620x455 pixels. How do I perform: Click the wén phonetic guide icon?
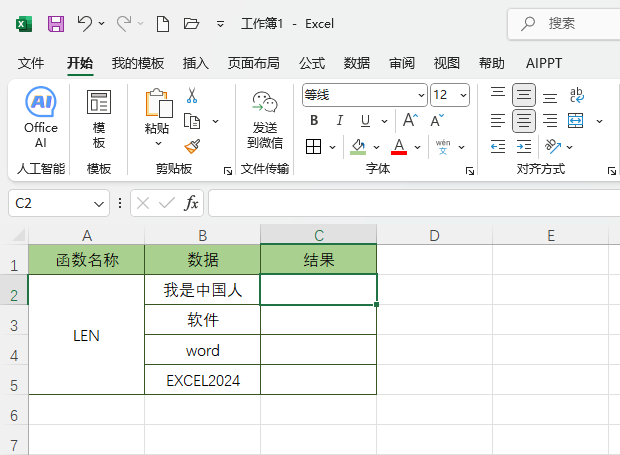[x=443, y=147]
